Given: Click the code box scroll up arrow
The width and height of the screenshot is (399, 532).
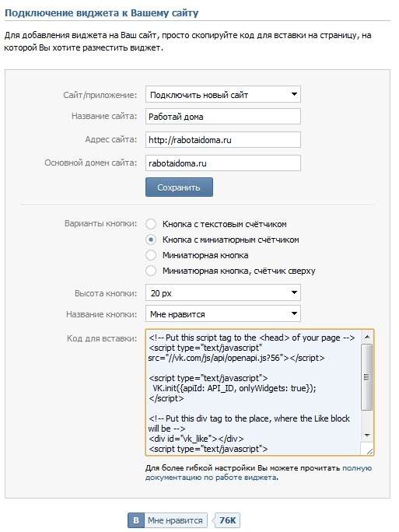Looking at the screenshot, I should [x=367, y=337].
